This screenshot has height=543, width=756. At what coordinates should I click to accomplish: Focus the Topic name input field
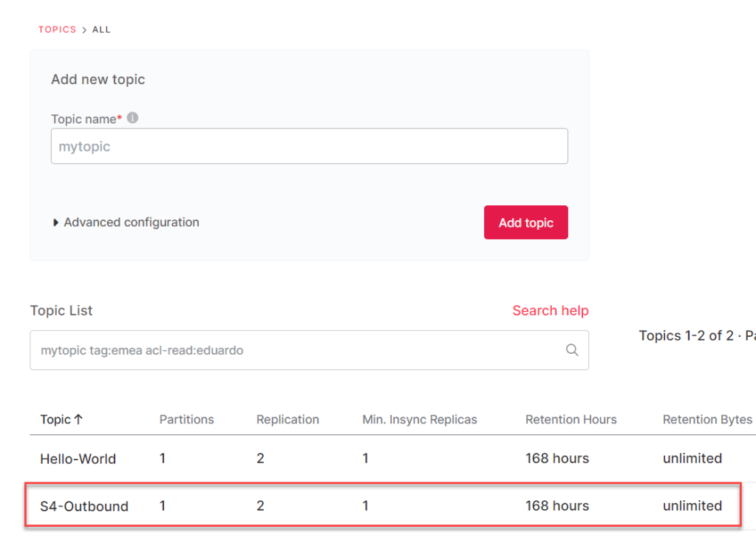point(309,146)
